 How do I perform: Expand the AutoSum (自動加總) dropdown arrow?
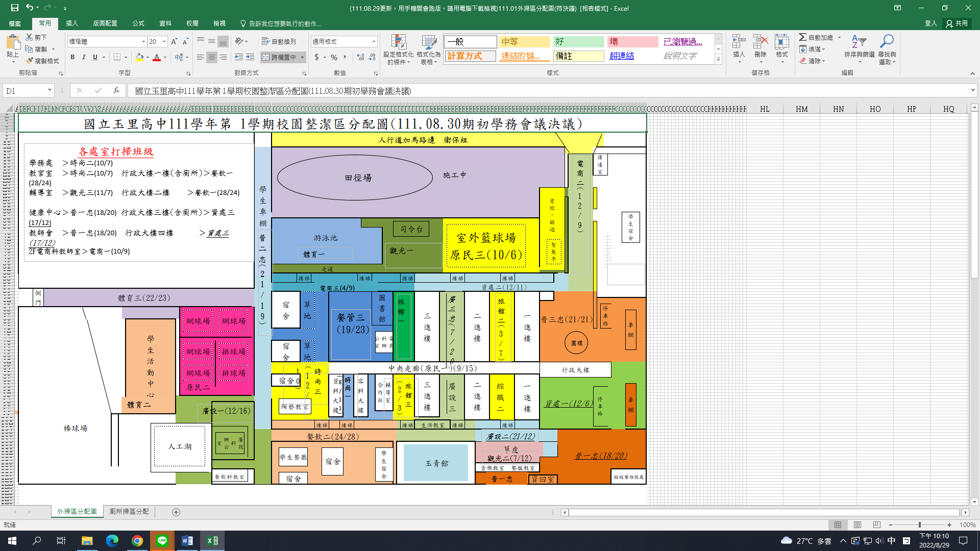click(x=839, y=37)
